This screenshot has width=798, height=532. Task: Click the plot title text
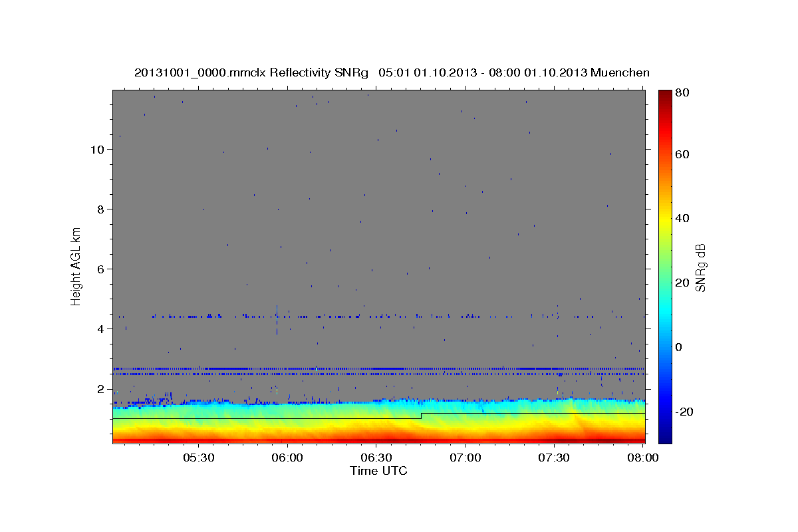[392, 72]
